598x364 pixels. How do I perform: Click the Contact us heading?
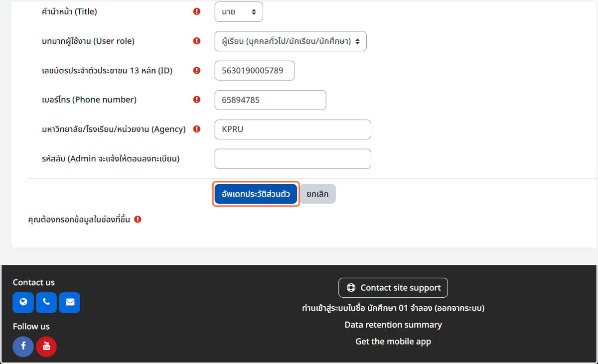(x=34, y=282)
